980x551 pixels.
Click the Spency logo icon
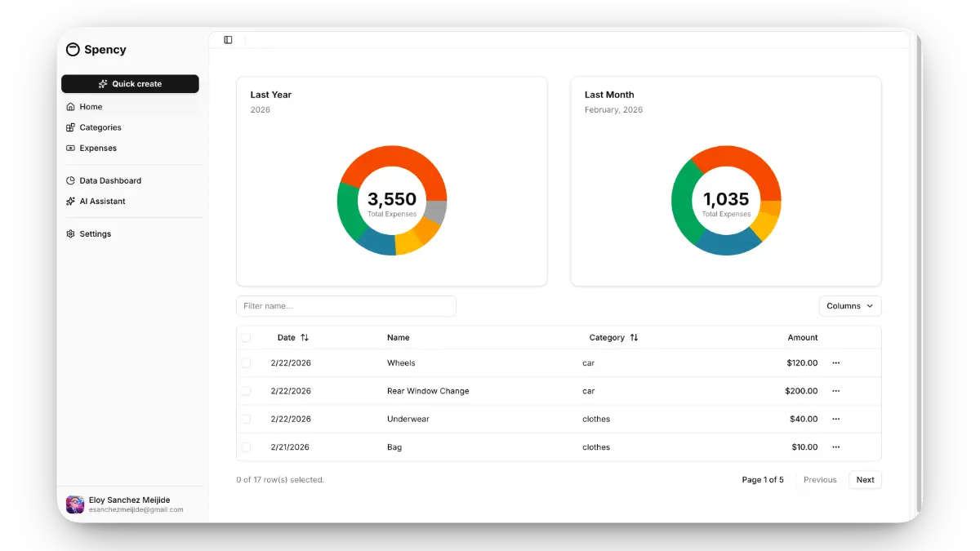(x=73, y=49)
